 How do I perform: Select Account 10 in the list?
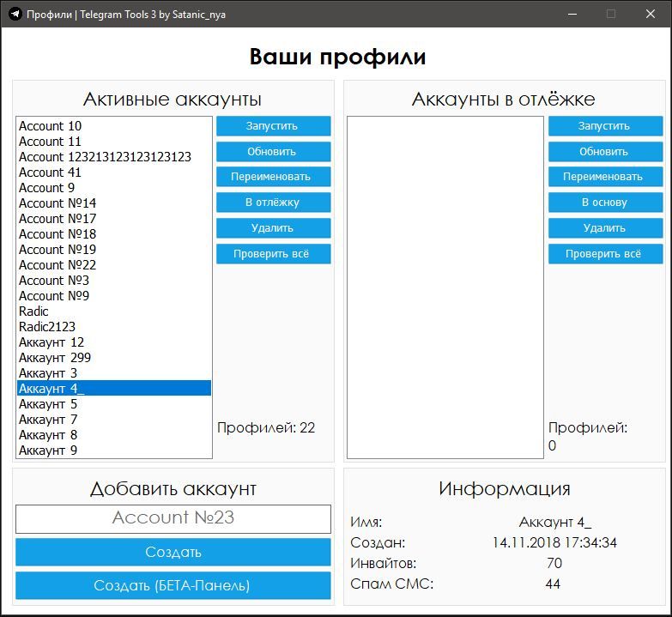click(x=51, y=126)
